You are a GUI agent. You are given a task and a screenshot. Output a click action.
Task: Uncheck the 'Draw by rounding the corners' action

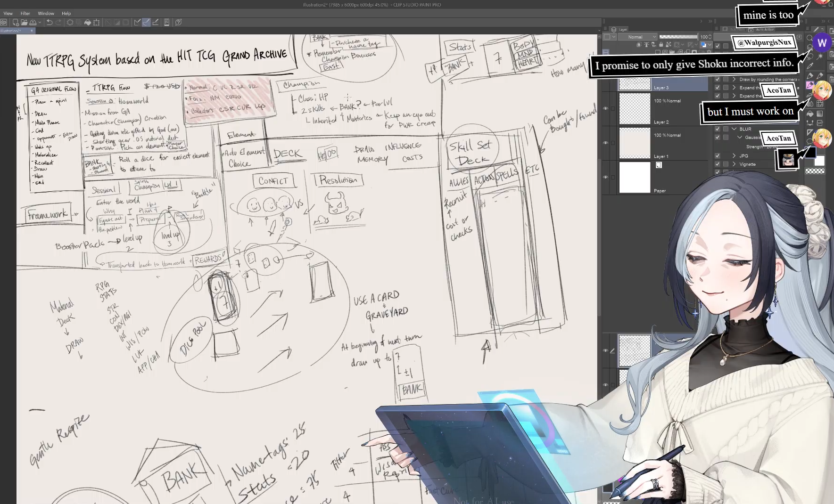point(718,79)
